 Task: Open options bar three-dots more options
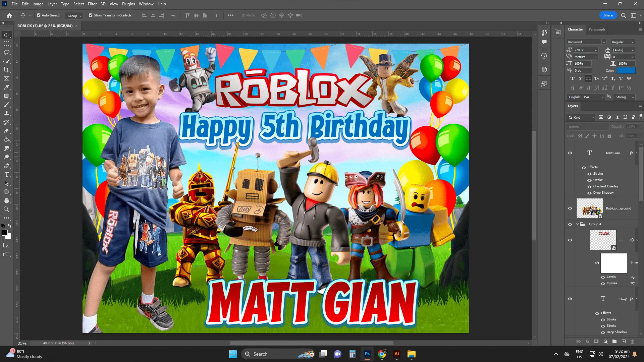(231, 15)
